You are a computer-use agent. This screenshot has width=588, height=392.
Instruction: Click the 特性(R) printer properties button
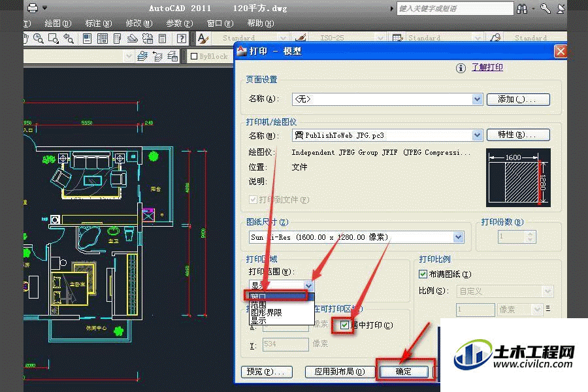click(518, 135)
